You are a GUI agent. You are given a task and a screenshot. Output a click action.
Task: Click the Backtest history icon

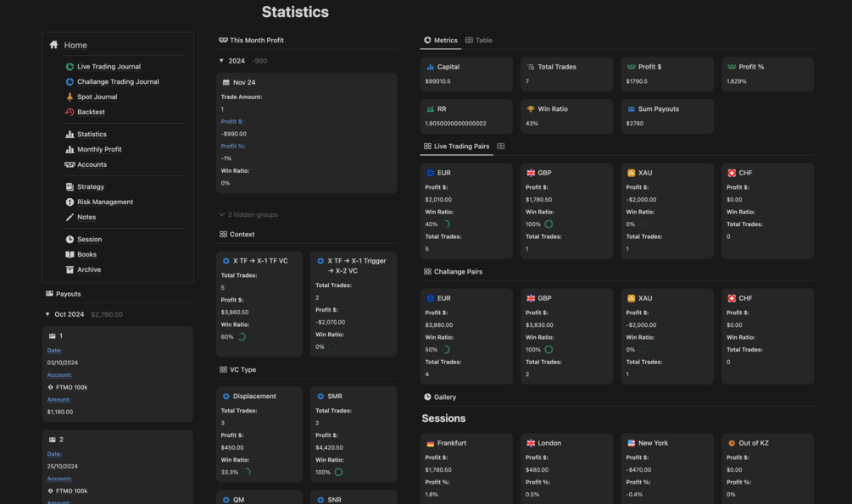(x=70, y=112)
